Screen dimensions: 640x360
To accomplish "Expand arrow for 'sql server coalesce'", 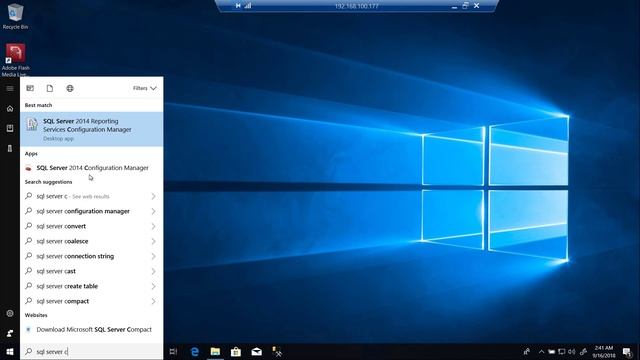I will coord(153,241).
